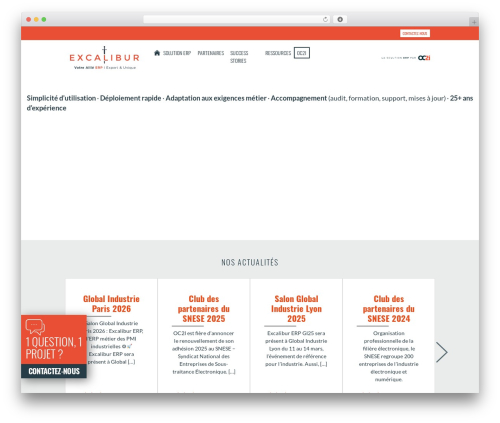This screenshot has height=423, width=500.
Task: Click the browser address bar
Action: tap(237, 19)
